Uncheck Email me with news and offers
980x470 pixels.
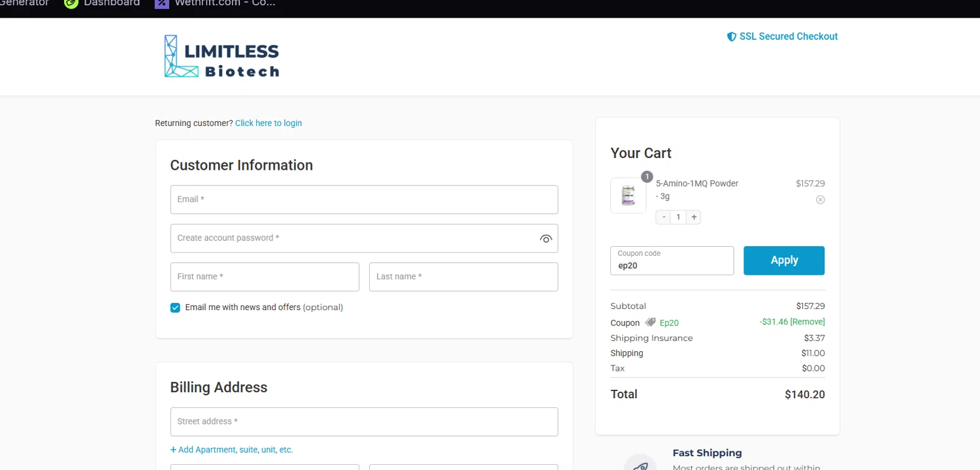[x=175, y=307]
